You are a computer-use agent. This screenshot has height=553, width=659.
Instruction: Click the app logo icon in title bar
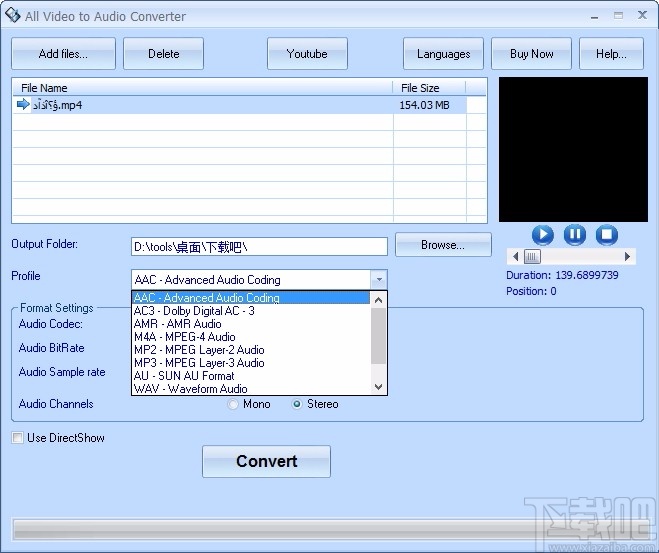(13, 15)
